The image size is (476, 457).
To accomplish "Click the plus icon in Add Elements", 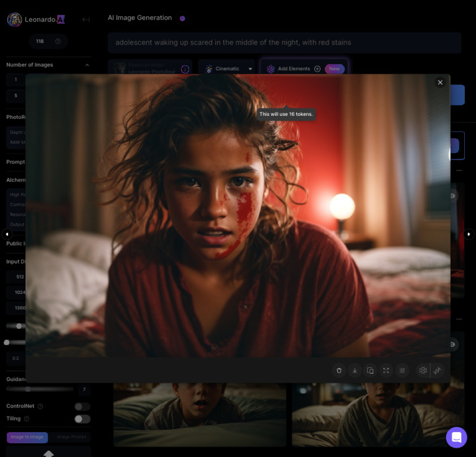I will coord(317,69).
